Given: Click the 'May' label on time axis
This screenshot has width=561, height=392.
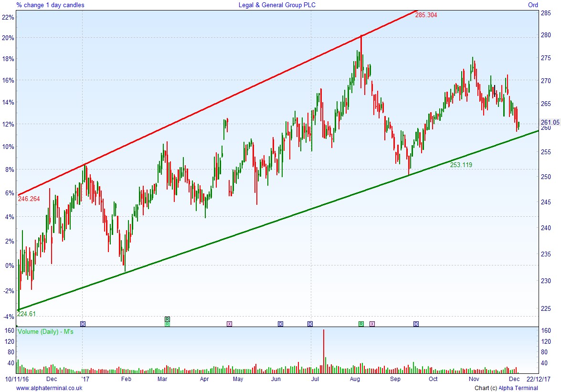Looking at the screenshot, I should click(238, 379).
